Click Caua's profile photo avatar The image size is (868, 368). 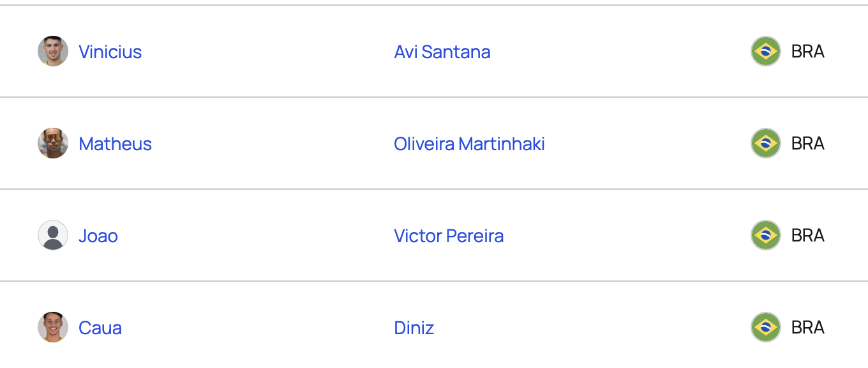(53, 327)
